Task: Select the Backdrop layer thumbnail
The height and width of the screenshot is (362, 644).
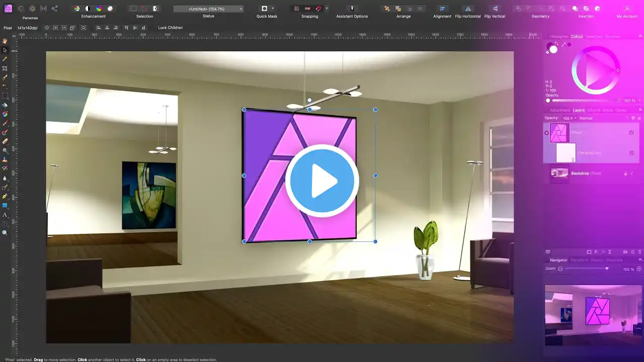Action: click(x=559, y=173)
